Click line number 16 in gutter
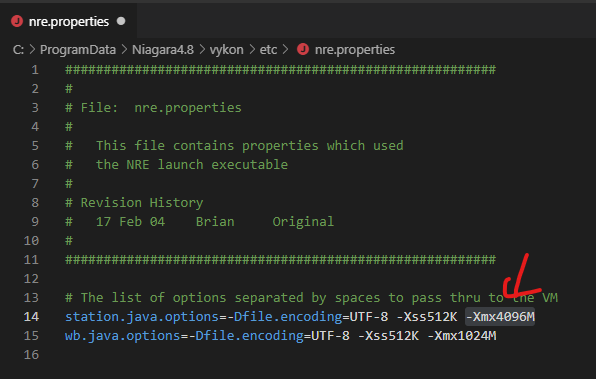Screen dimensions: 596x379 tap(31, 355)
